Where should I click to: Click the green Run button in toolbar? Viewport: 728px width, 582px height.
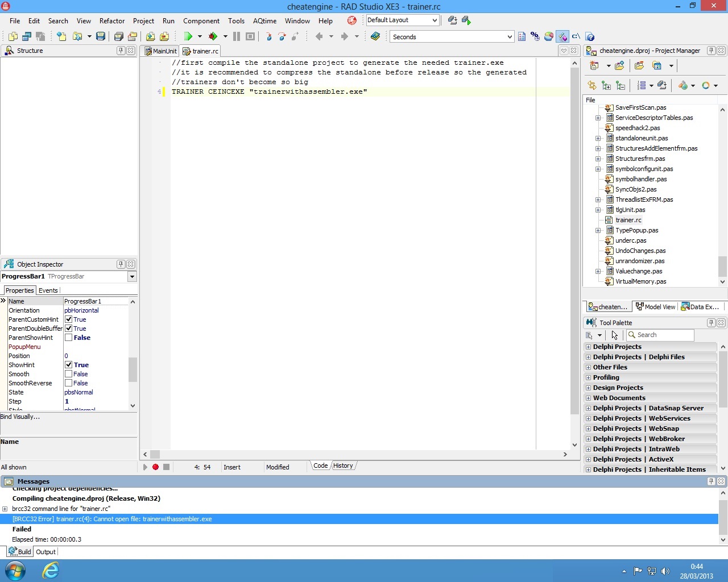(188, 36)
